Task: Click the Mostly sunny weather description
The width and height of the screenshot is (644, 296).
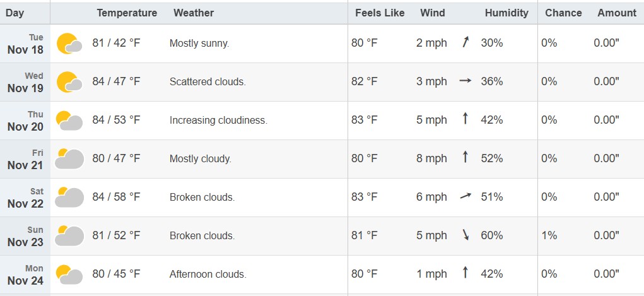Action: (x=199, y=43)
